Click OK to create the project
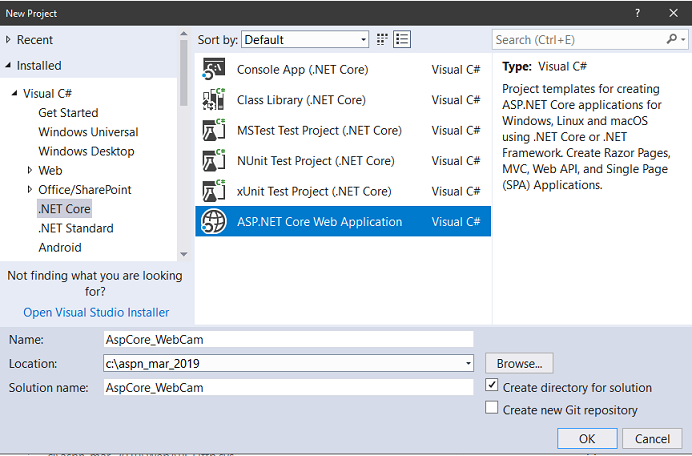 [587, 438]
